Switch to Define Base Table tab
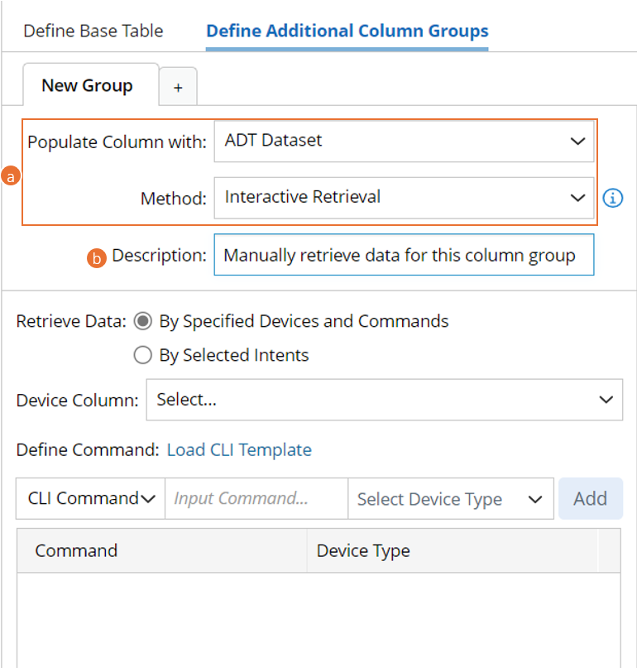Image resolution: width=637 pixels, height=672 pixels. point(93,31)
